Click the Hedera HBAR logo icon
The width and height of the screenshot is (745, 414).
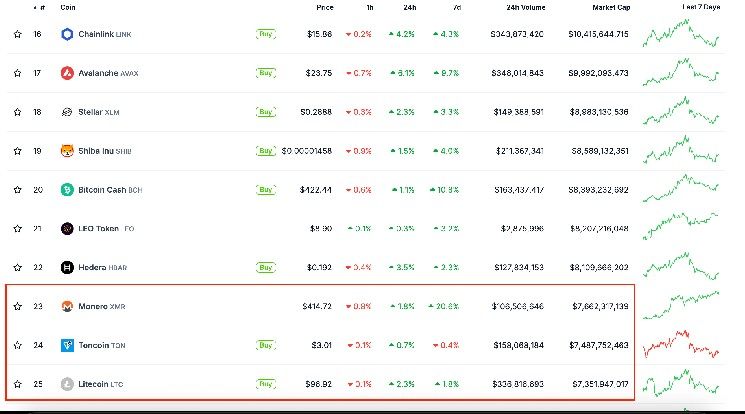pos(67,268)
